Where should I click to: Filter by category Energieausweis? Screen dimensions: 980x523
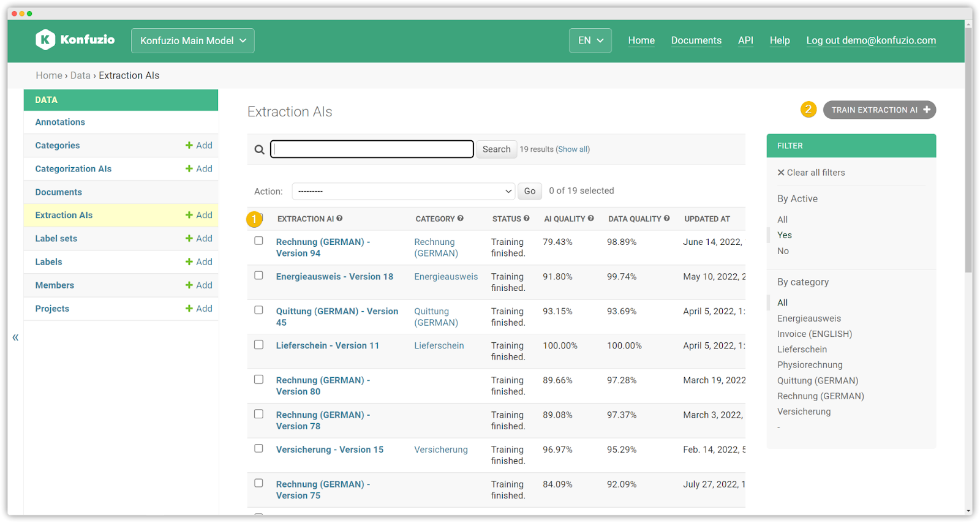[x=809, y=318]
